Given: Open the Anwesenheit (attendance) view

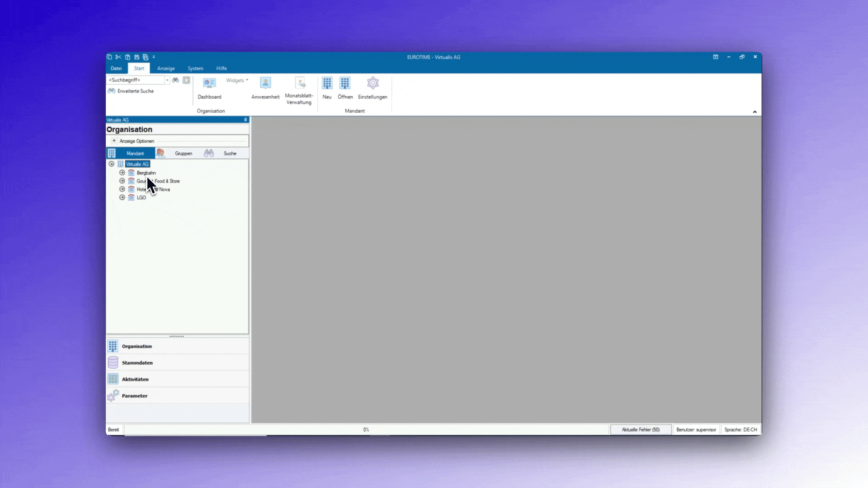Looking at the screenshot, I should pyautogui.click(x=265, y=88).
